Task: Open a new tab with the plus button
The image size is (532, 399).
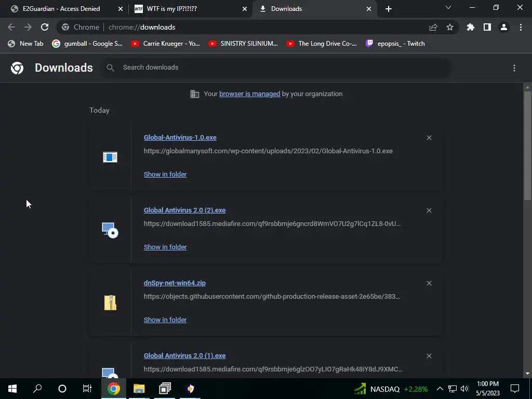Action: tap(389, 9)
